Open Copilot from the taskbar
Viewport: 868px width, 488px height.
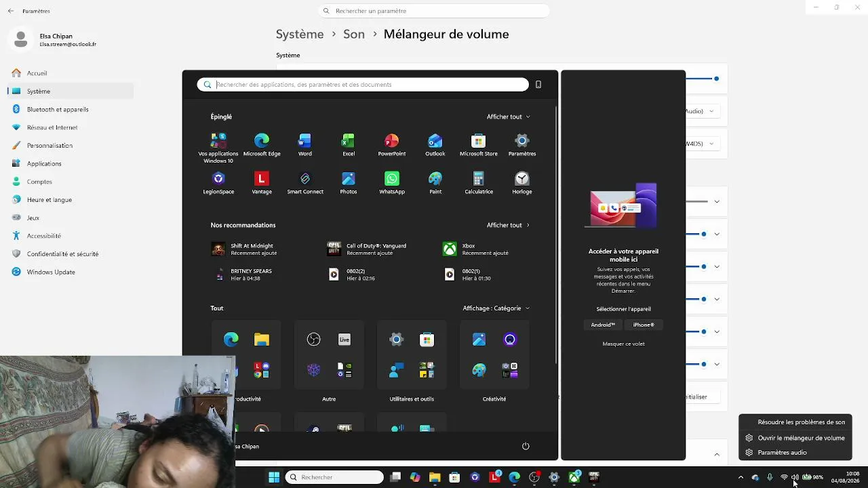coord(415,477)
